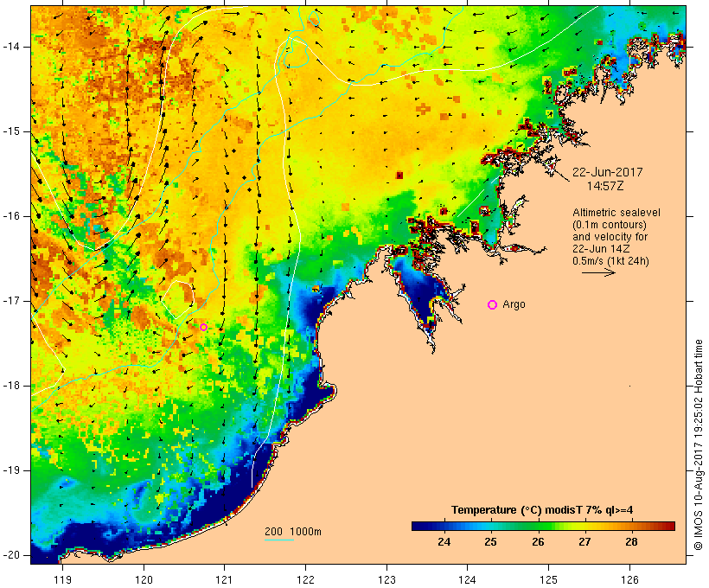The height and width of the screenshot is (588, 709).
Task: Click the '0.5m/s (1kt 24h)' label
Action: click(x=610, y=261)
